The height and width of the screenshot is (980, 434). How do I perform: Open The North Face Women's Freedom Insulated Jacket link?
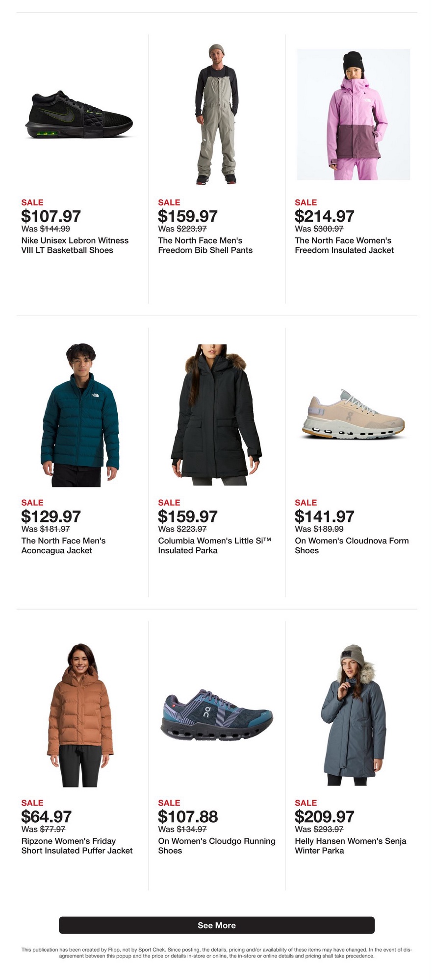344,245
